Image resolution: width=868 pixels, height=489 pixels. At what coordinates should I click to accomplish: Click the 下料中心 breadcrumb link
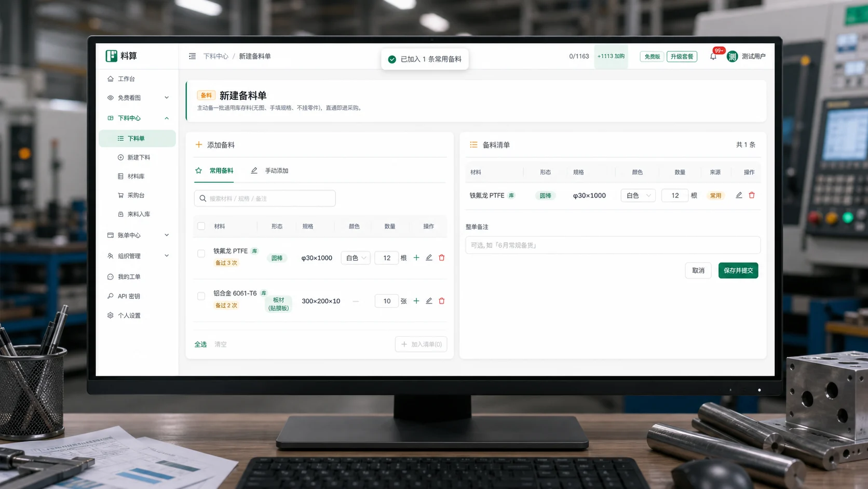216,56
